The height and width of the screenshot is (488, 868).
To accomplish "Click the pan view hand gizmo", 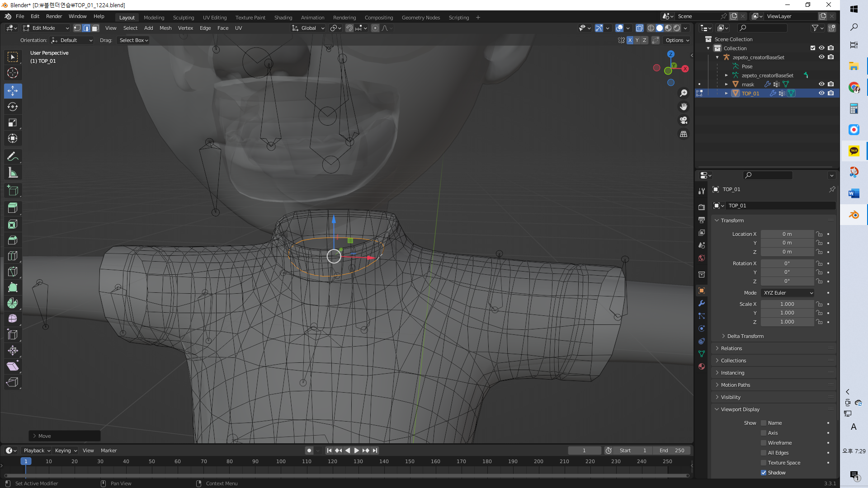I will tap(684, 107).
